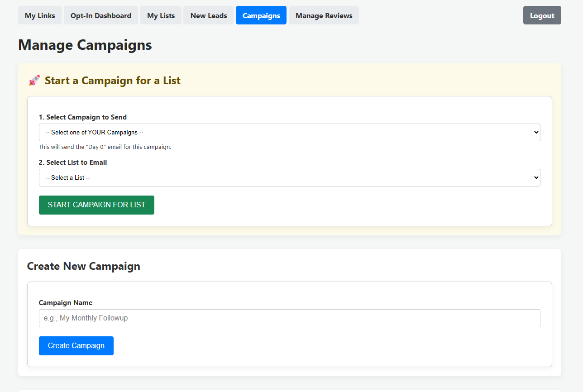Click inside the Campaign Name input field
This screenshot has height=392, width=583.
[289, 318]
